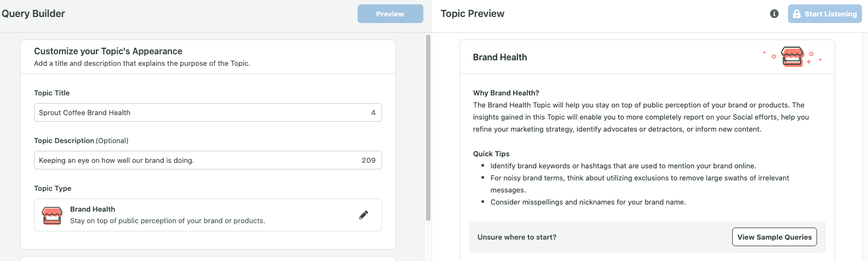Click the info icon beside Start Listening

[x=774, y=14]
